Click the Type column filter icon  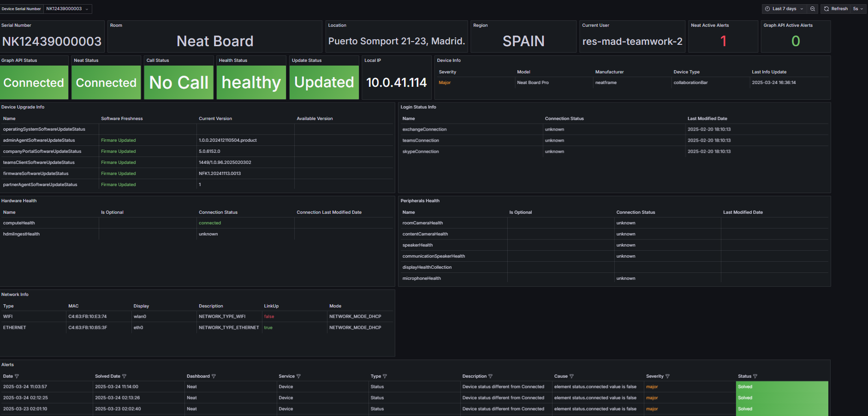385,376
